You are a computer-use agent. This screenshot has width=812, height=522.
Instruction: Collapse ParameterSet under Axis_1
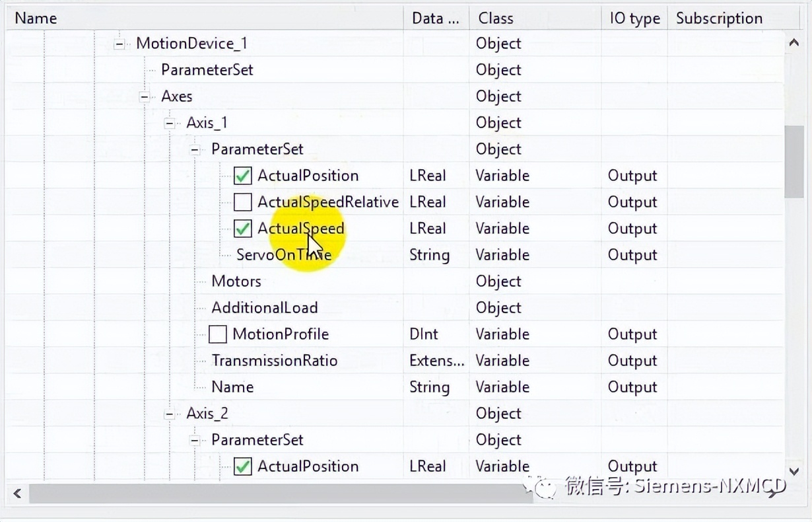[x=194, y=149]
